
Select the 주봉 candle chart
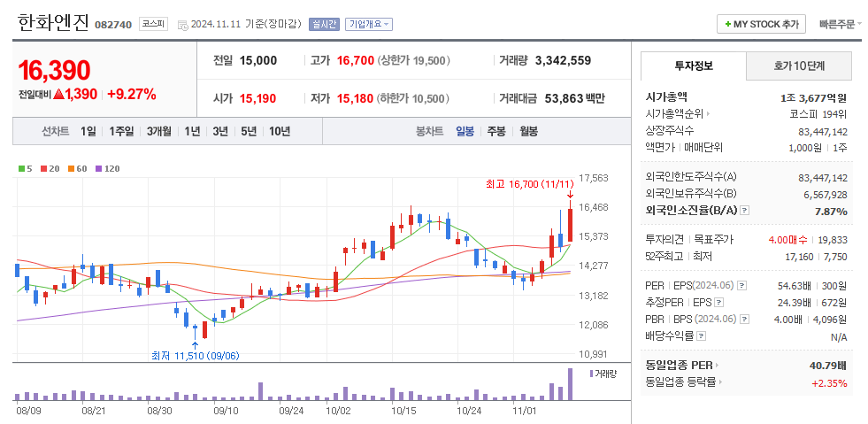click(496, 132)
